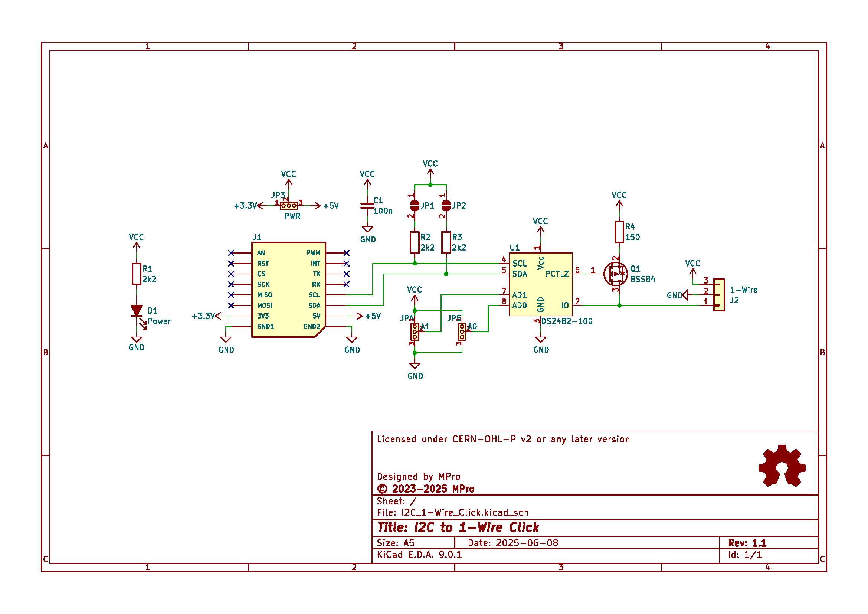Click "Designed by MPro" text

pos(419,476)
